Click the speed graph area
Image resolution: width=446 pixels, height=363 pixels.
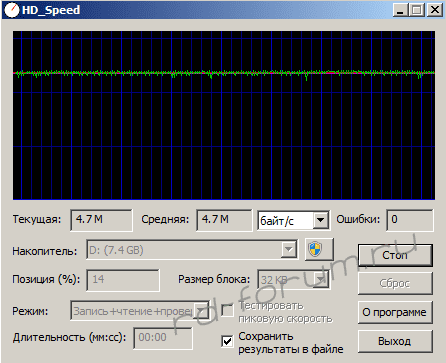click(x=224, y=115)
